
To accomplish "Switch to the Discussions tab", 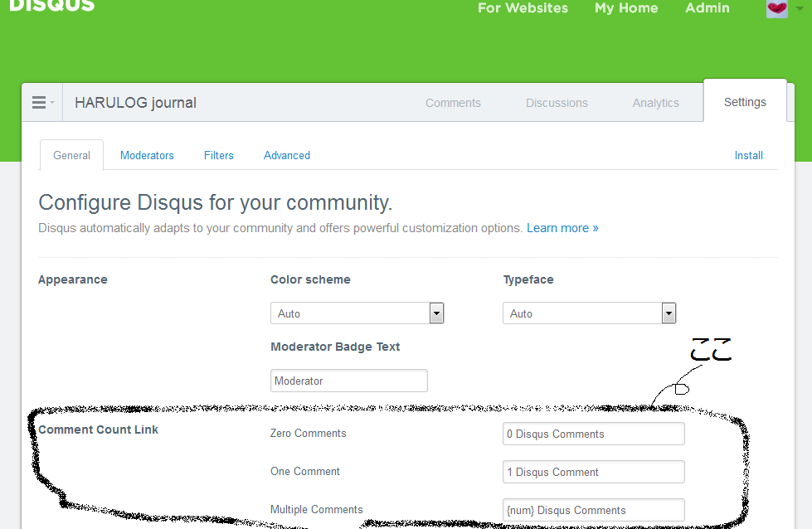I will (x=557, y=103).
